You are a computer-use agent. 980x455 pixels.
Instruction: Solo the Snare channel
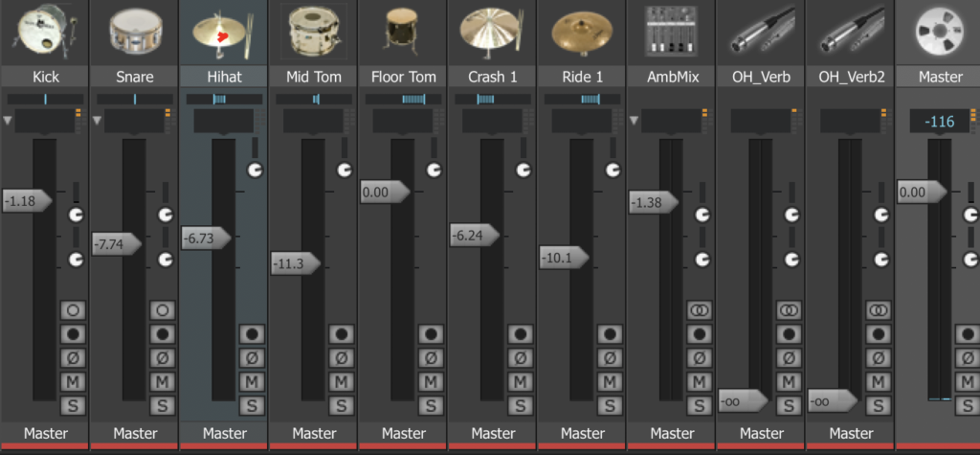(163, 405)
